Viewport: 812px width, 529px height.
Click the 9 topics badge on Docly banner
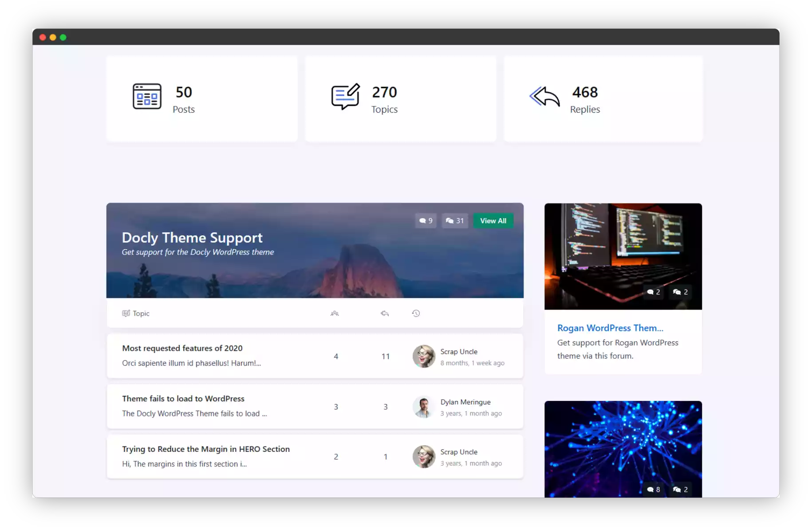426,221
